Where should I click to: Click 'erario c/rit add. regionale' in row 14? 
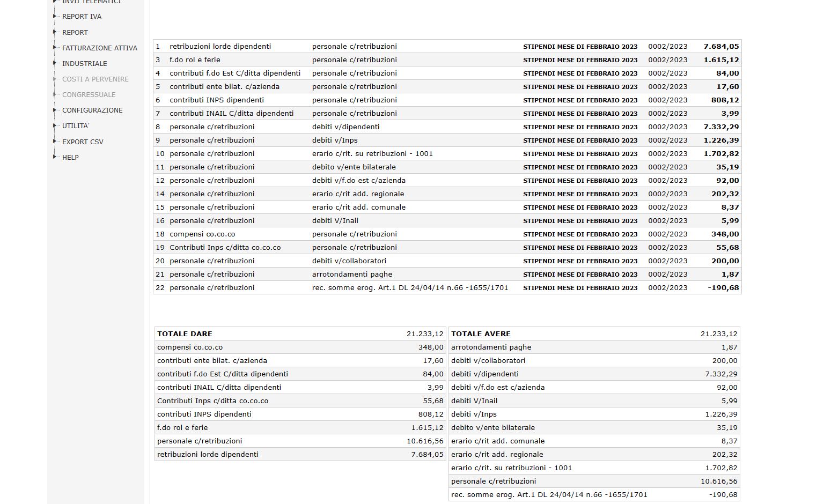[x=358, y=194]
